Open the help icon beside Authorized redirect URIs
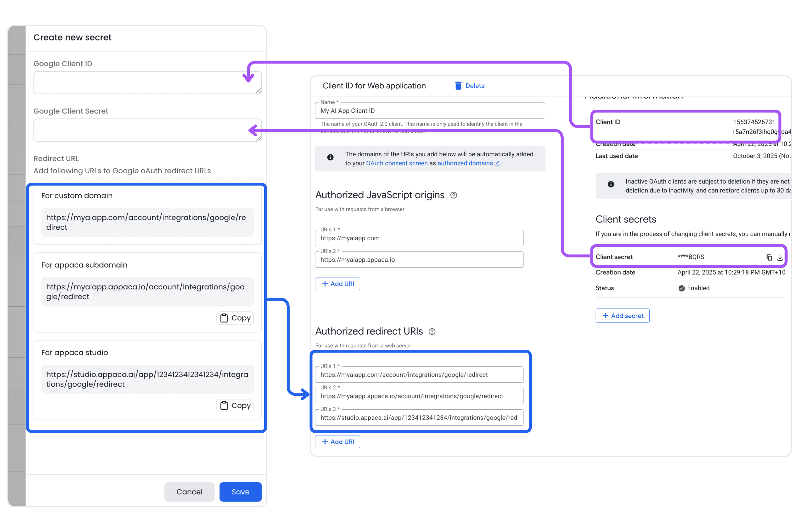The image size is (798, 532). tap(432, 332)
